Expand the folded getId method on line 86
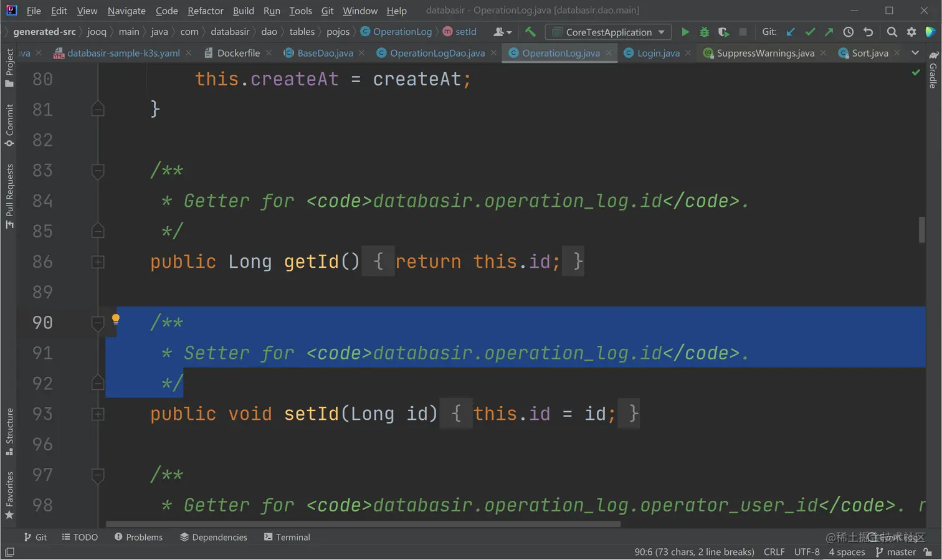 [x=98, y=262]
